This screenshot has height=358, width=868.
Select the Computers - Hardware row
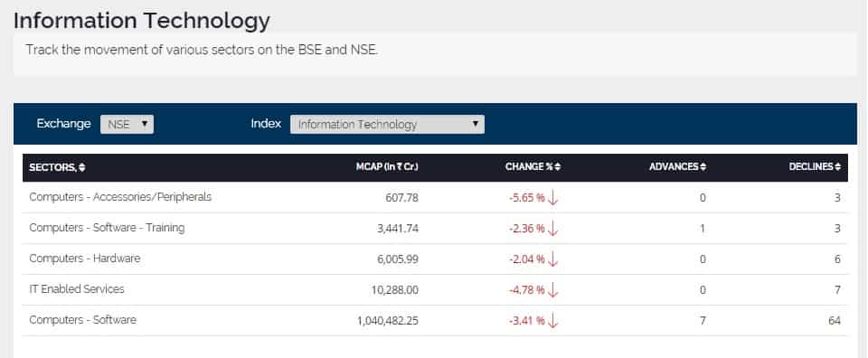(435, 259)
